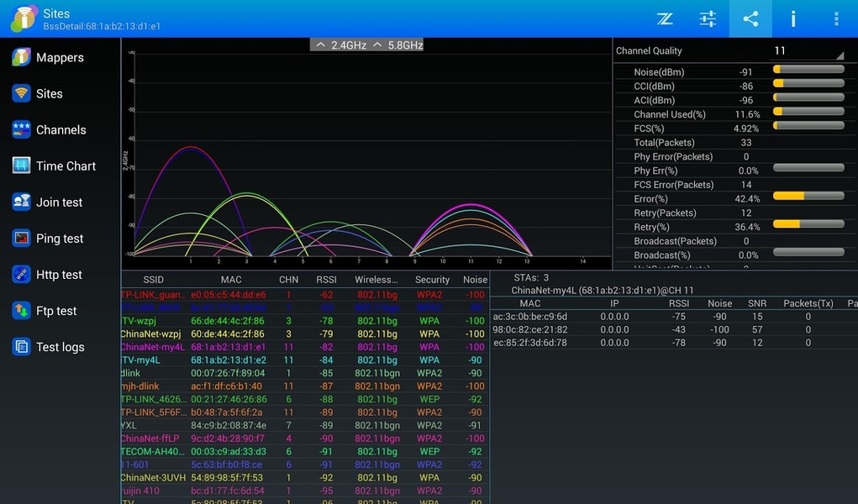Select the YXL network row
This screenshot has width=858, height=504.
pos(305,426)
